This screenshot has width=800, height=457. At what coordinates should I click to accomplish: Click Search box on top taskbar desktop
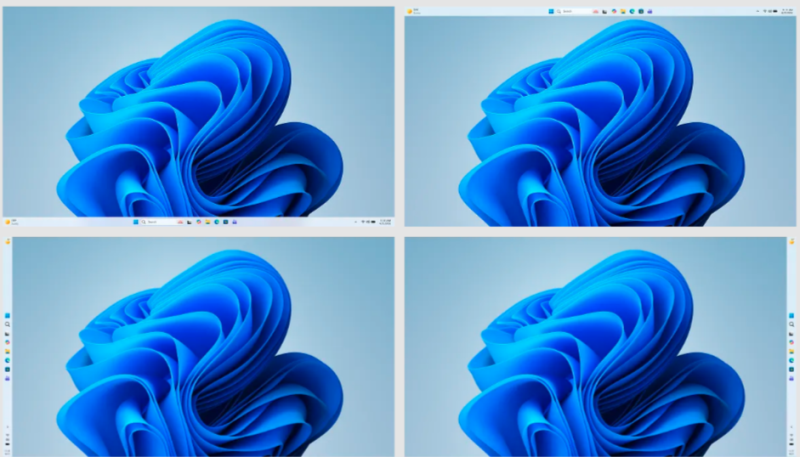pos(578,11)
